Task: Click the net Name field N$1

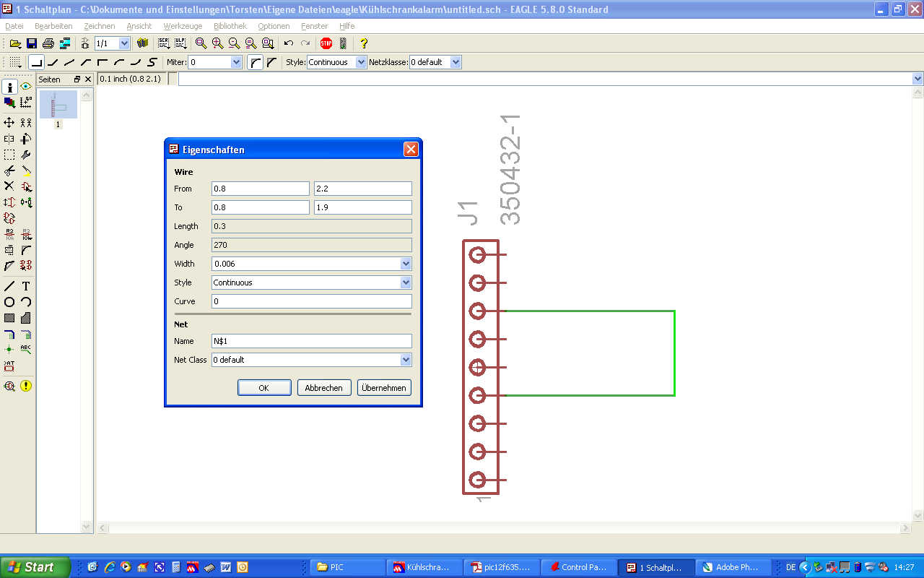Action: point(312,341)
